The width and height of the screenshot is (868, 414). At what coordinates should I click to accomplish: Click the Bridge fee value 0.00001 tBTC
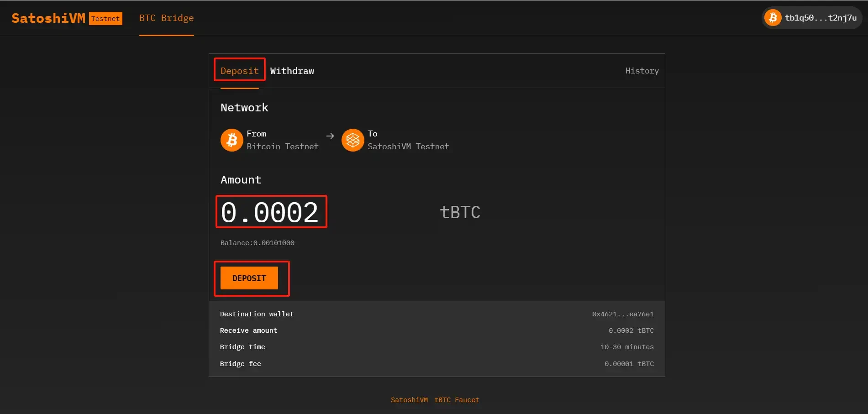(x=629, y=364)
